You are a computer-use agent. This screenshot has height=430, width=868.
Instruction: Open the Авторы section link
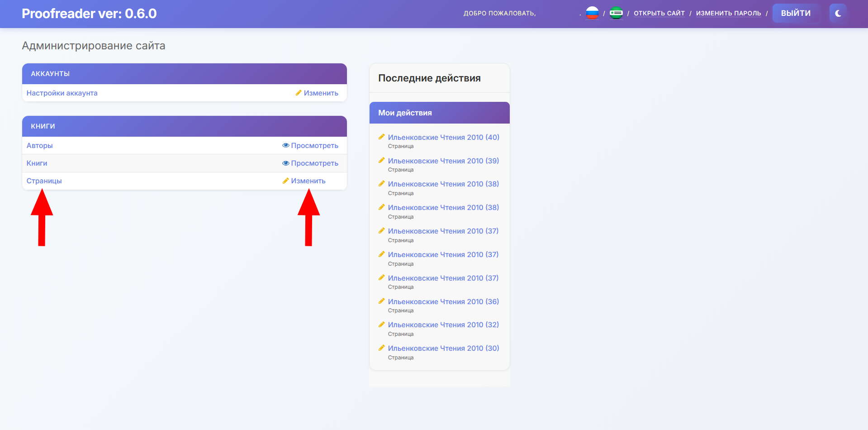(x=40, y=145)
